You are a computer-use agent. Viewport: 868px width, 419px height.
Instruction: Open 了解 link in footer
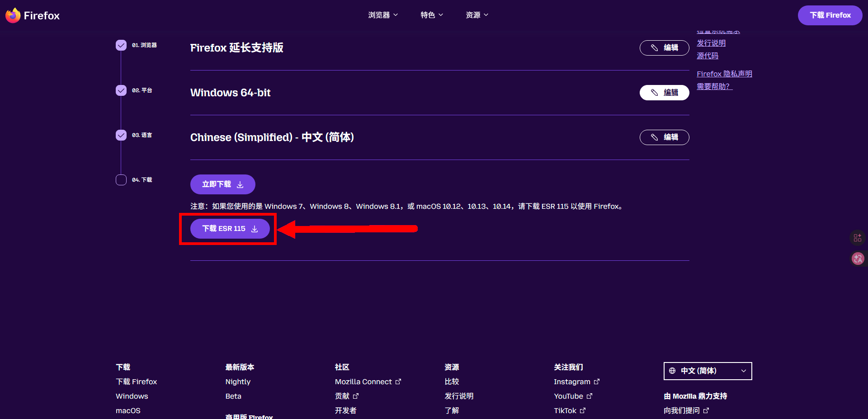452,410
